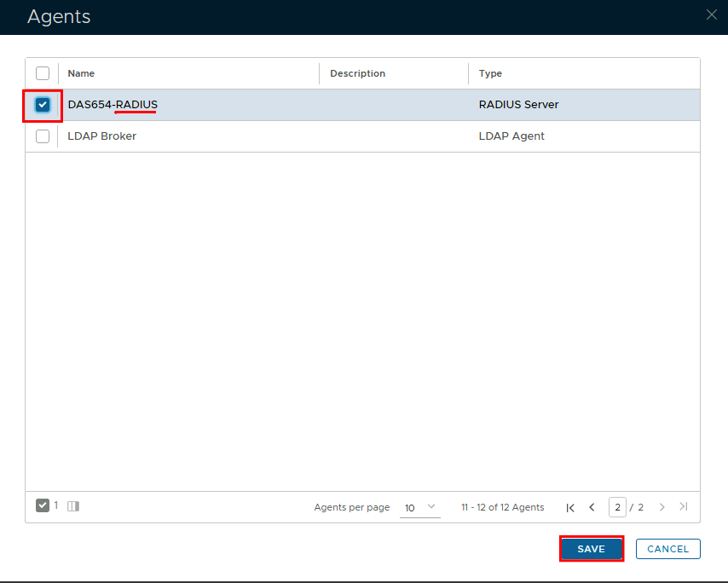Screen dimensions: 728x583
Task: Open the column toggle icon in the footer
Action: pyautogui.click(x=73, y=506)
